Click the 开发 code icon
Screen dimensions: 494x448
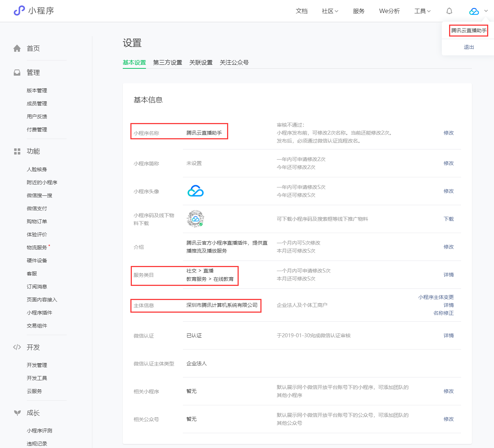[x=17, y=347]
